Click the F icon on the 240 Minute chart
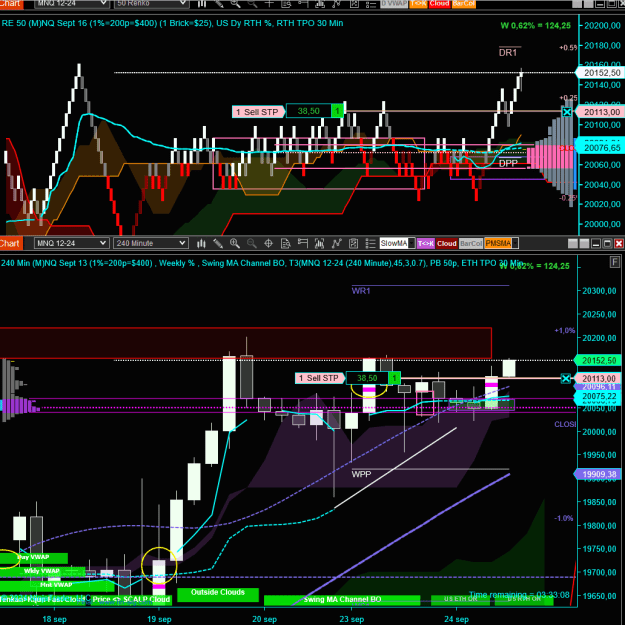Image resolution: width=625 pixels, height=625 pixels. point(615,262)
